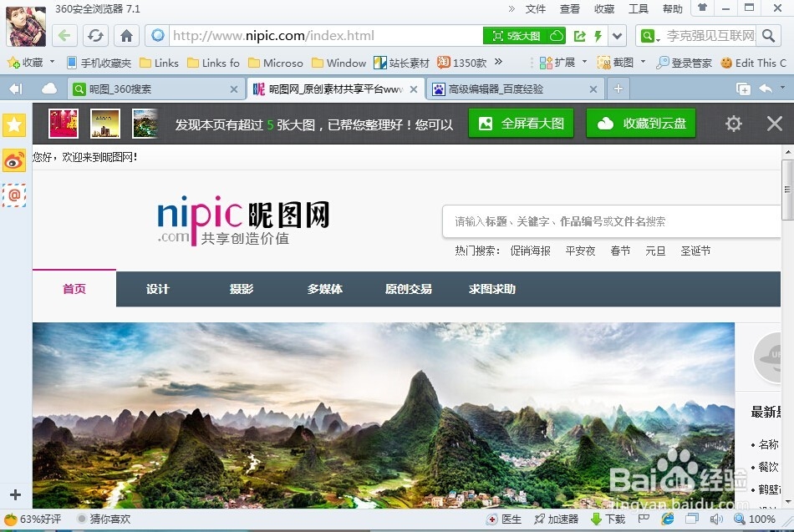
Task: Open the browser home page icon
Action: point(126,36)
